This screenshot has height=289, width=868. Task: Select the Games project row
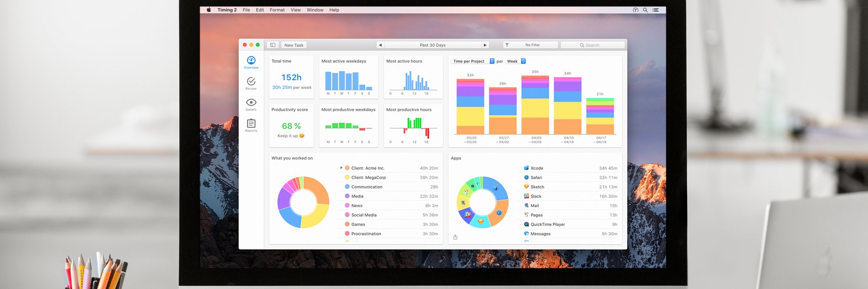[x=389, y=224]
